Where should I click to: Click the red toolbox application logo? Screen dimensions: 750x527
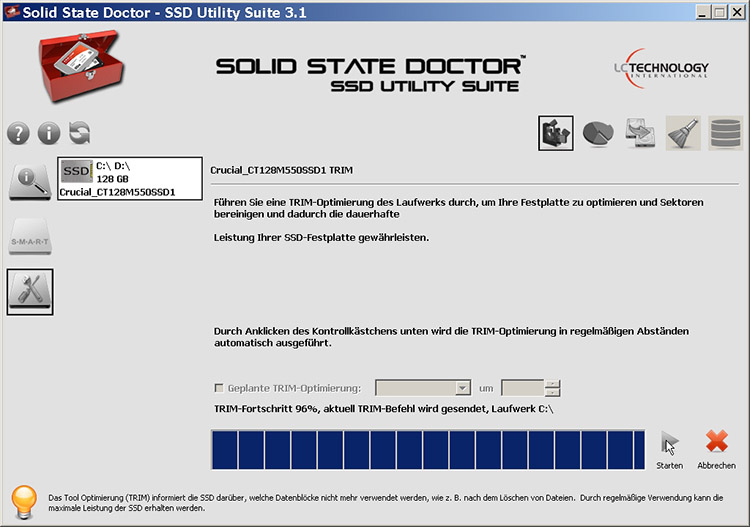81,66
